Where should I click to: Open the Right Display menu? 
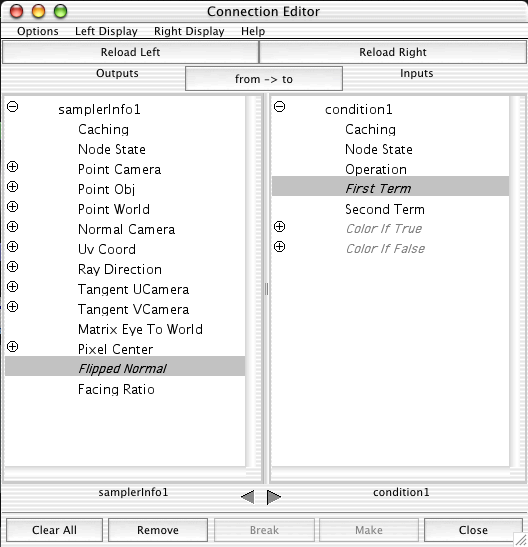pyautogui.click(x=189, y=31)
